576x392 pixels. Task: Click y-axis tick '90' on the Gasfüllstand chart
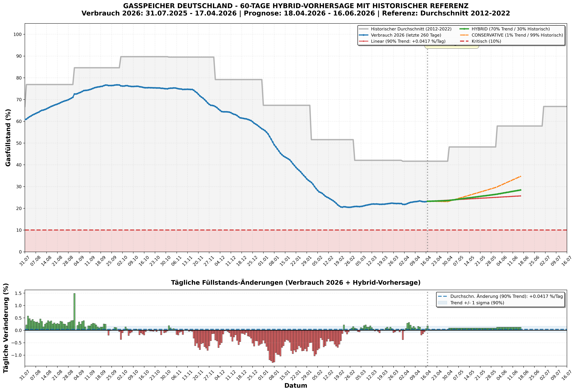tap(19, 56)
